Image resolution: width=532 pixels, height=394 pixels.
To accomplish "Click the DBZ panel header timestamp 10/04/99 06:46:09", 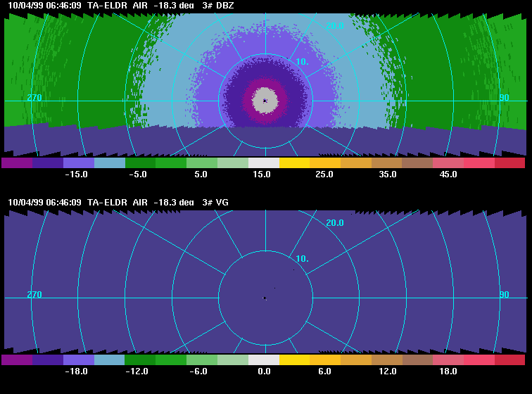I will pyautogui.click(x=44, y=6).
